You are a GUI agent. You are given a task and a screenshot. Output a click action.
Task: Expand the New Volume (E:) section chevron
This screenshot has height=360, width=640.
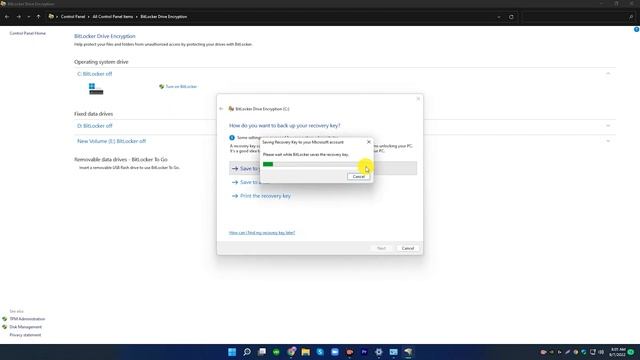(x=608, y=141)
